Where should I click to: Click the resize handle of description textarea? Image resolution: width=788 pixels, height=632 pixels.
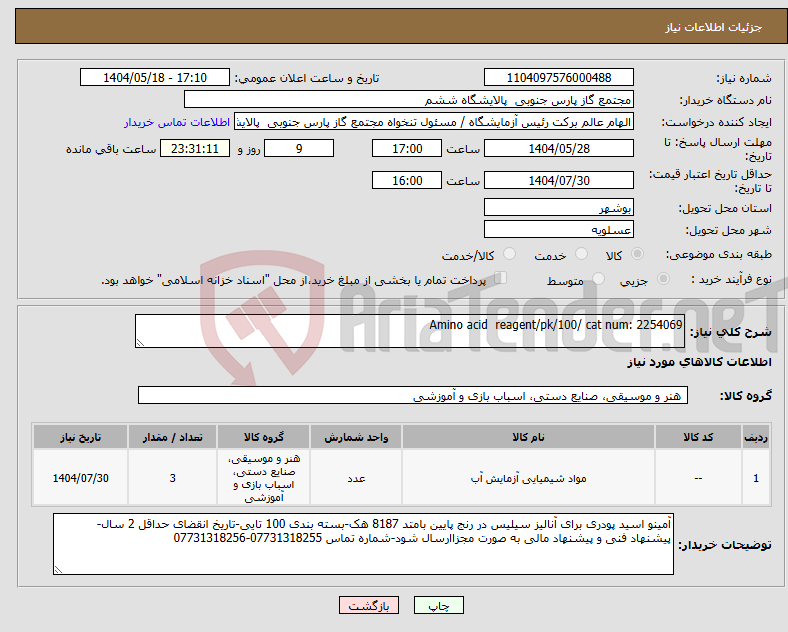pos(140,343)
